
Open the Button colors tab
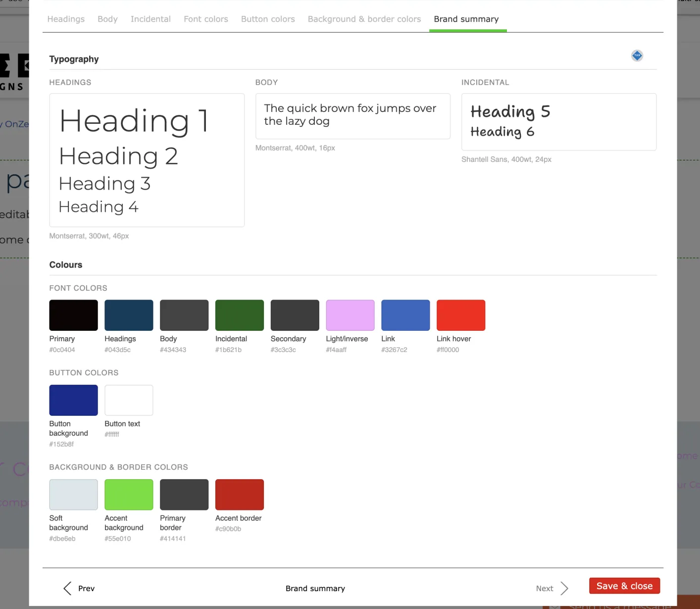pos(268,19)
